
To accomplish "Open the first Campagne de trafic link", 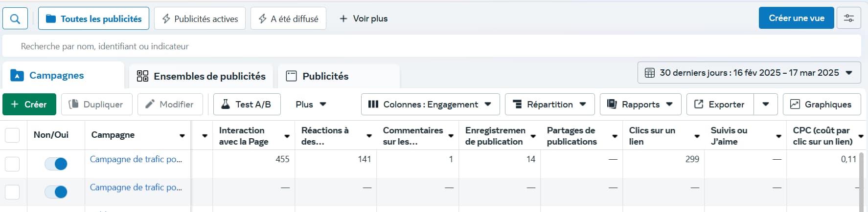I will 136,159.
